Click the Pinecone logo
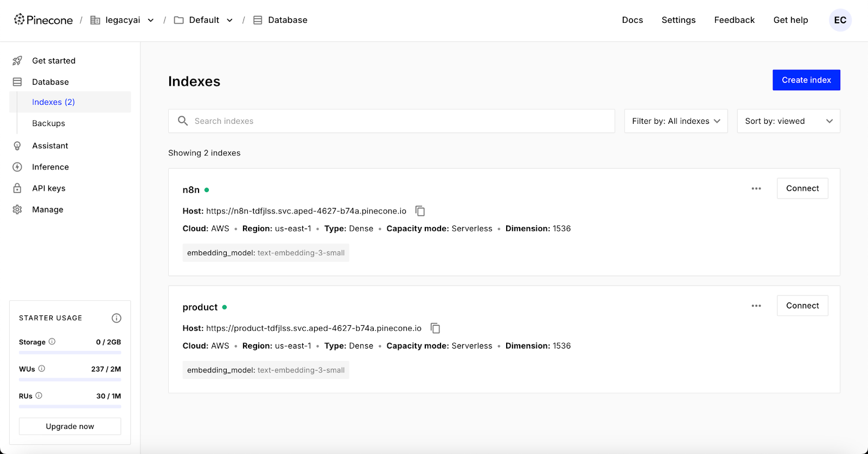The height and width of the screenshot is (454, 868). pyautogui.click(x=43, y=20)
